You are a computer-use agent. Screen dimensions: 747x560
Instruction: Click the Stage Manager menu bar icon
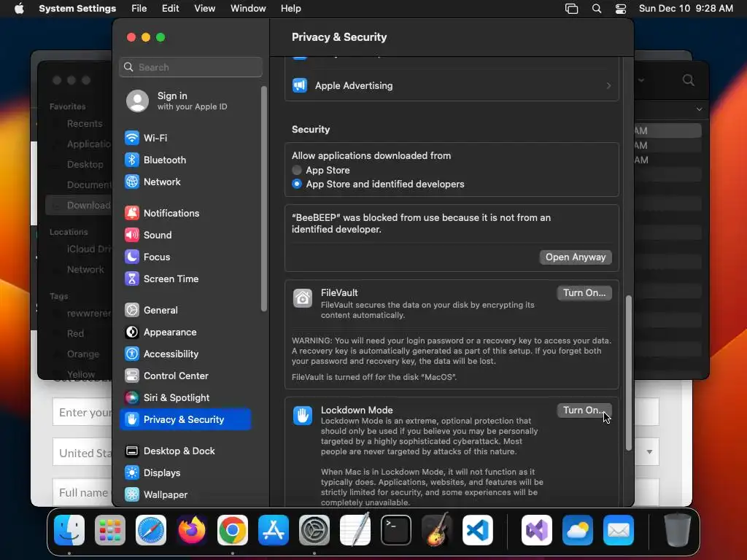pyautogui.click(x=571, y=9)
